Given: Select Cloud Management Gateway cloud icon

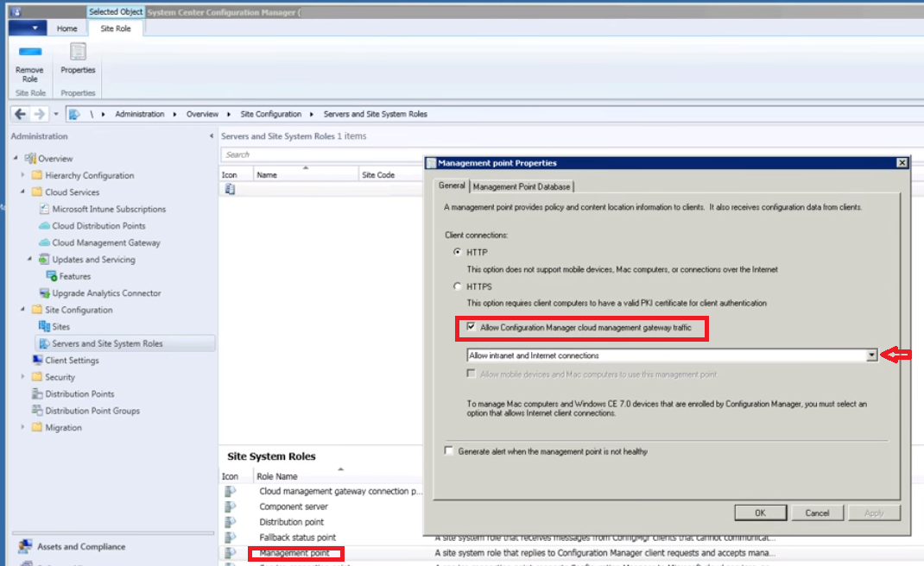Looking at the screenshot, I should click(x=44, y=242).
